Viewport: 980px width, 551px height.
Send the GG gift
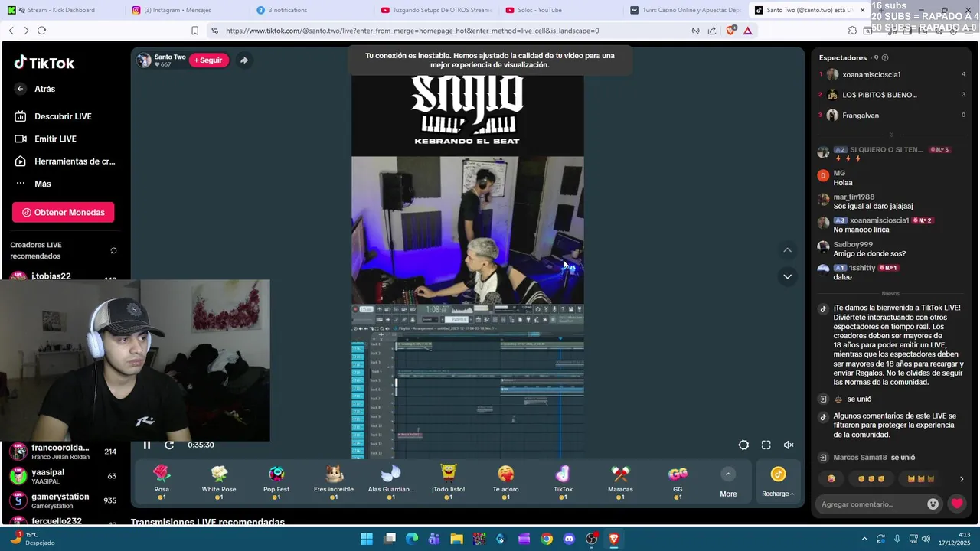click(x=678, y=482)
